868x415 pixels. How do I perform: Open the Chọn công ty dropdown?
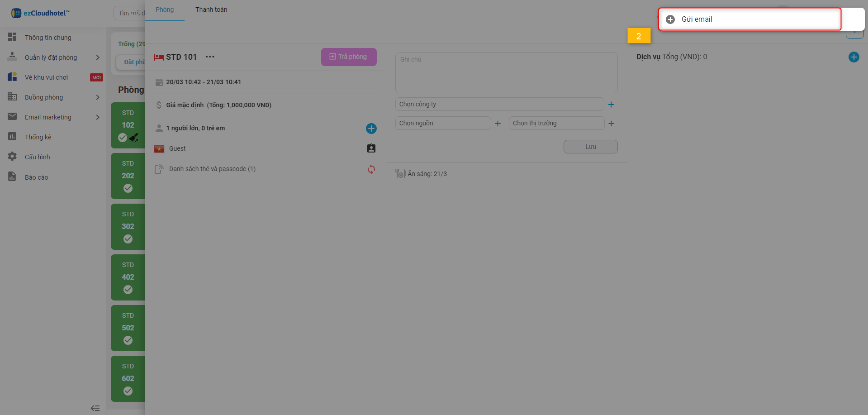499,105
